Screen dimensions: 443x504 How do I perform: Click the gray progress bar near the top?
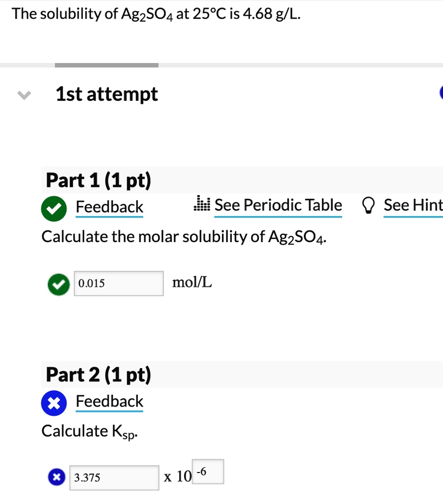tap(106, 64)
